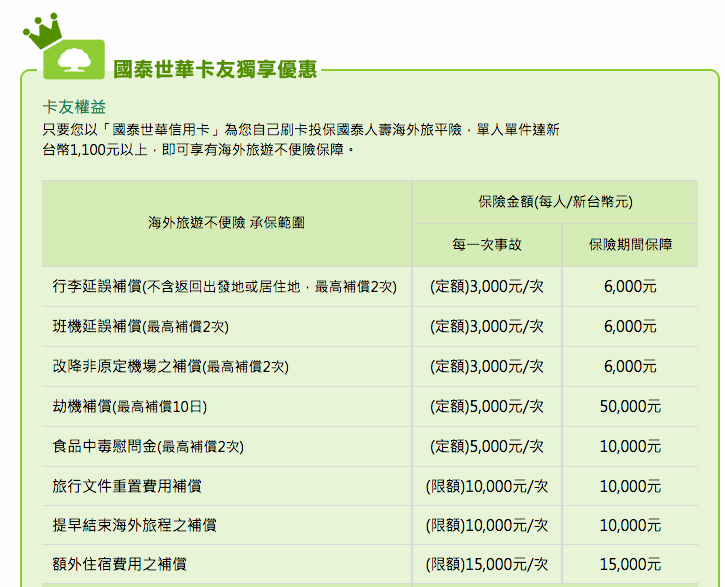Image resolution: width=725 pixels, height=587 pixels.
Task: Click header 保險金額(每人/新台幣元)
Action: pos(555,202)
